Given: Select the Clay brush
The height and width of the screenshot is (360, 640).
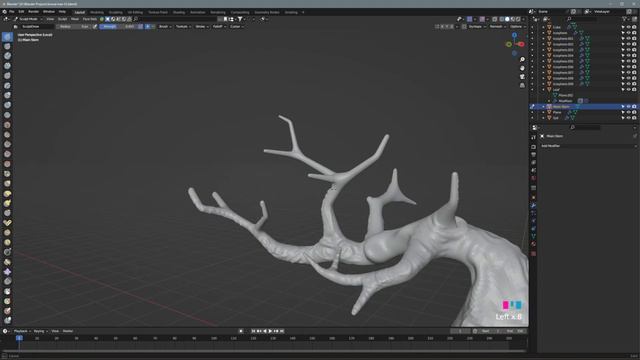Looking at the screenshot, I should pyautogui.click(x=7, y=56).
